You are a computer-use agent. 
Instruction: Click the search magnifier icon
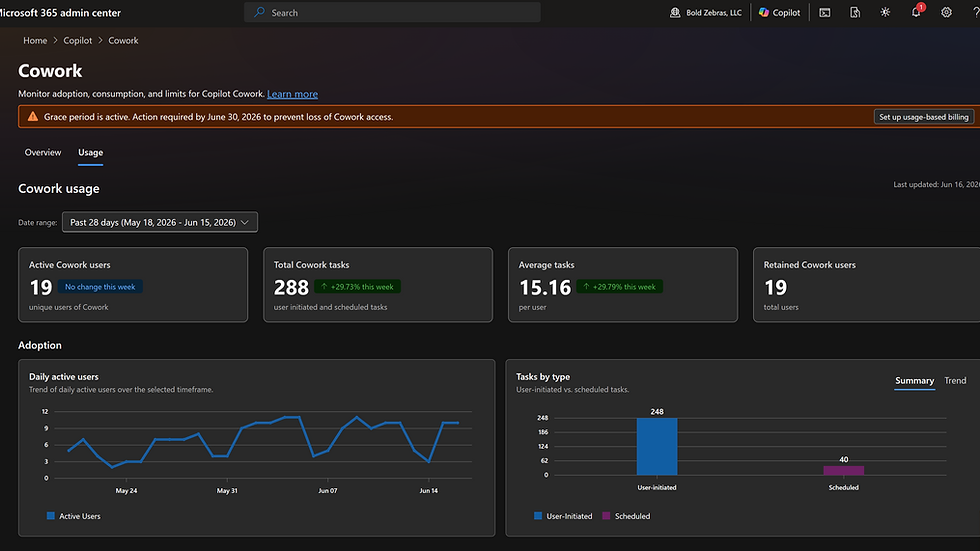(259, 12)
